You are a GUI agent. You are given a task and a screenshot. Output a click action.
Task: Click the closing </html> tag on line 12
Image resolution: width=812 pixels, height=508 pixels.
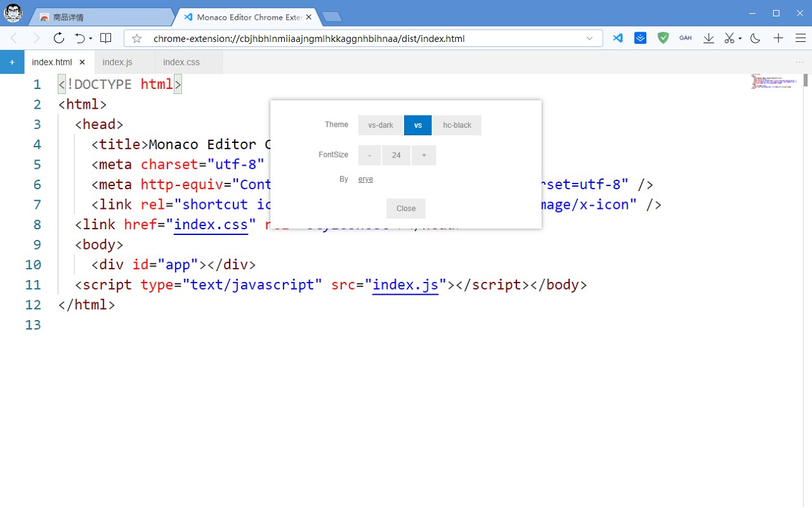86,305
